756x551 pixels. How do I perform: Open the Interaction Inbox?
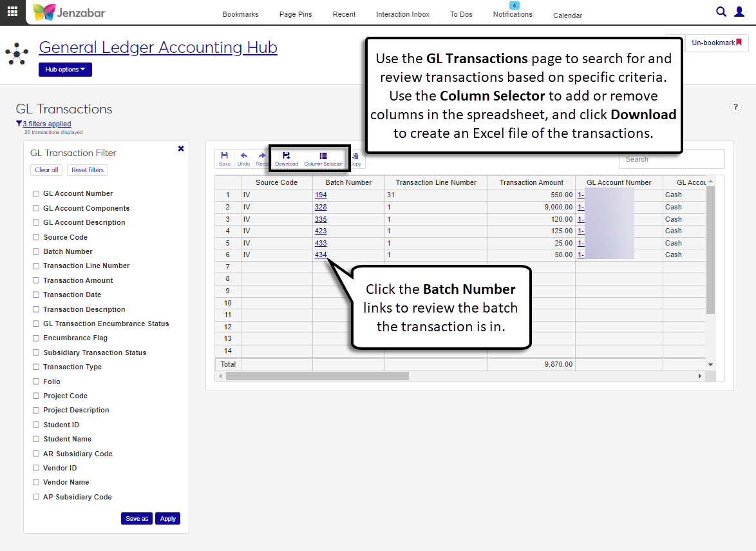[x=402, y=14]
